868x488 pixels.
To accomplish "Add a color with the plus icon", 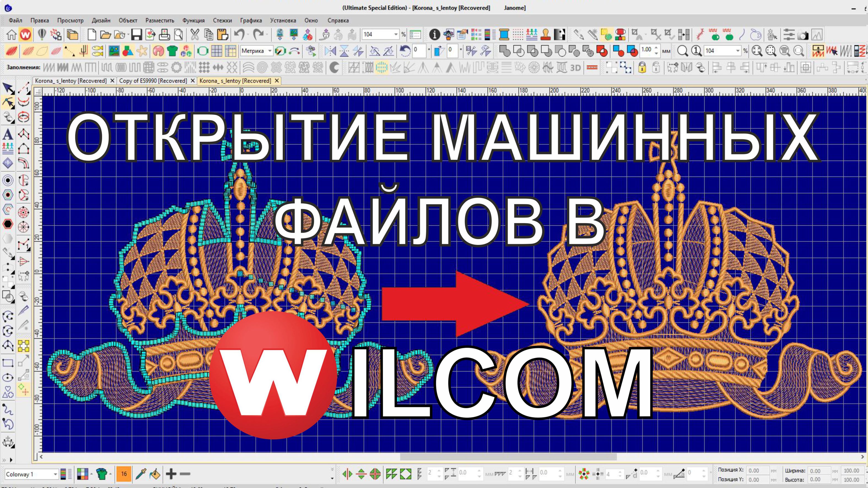I will click(x=171, y=474).
